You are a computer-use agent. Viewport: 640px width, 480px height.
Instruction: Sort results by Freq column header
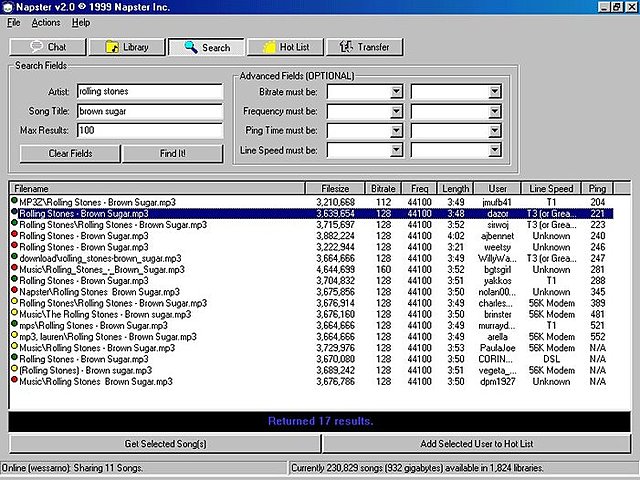pyautogui.click(x=420, y=189)
